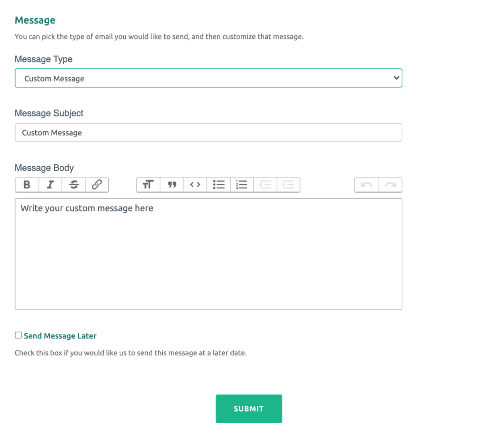The width and height of the screenshot is (498, 448).
Task: Start a numbered list
Action: pos(242,185)
